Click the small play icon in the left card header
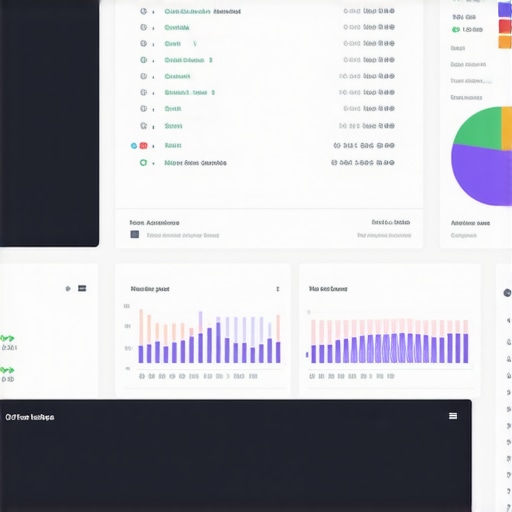The height and width of the screenshot is (512, 512). (x=68, y=288)
